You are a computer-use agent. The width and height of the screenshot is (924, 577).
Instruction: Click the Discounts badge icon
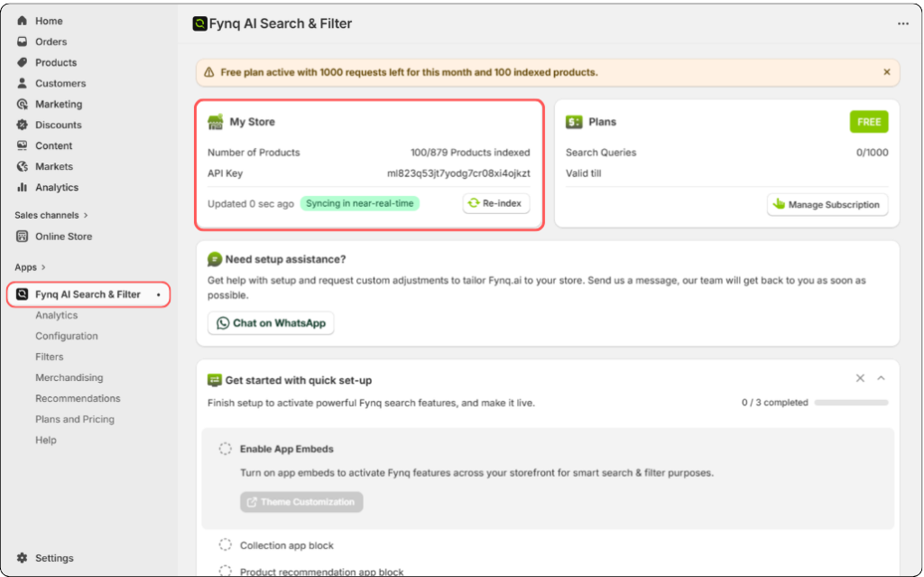click(22, 125)
